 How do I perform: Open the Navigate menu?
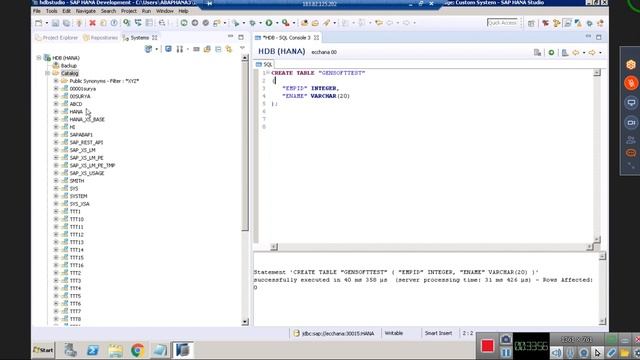[x=86, y=11]
